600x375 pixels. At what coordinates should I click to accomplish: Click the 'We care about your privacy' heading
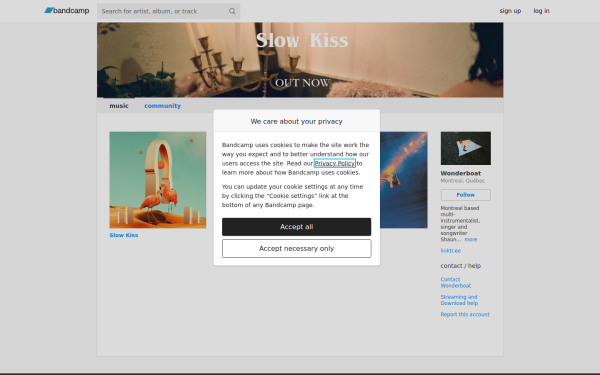click(x=297, y=121)
